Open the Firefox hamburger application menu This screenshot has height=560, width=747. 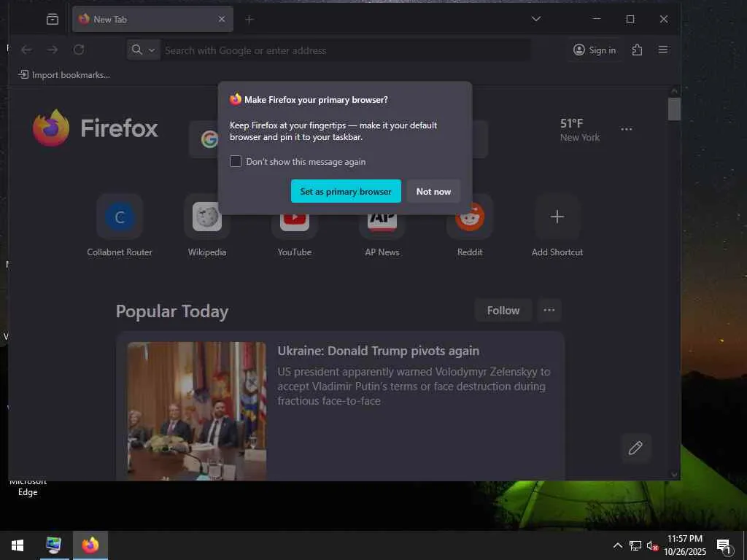pyautogui.click(x=662, y=50)
